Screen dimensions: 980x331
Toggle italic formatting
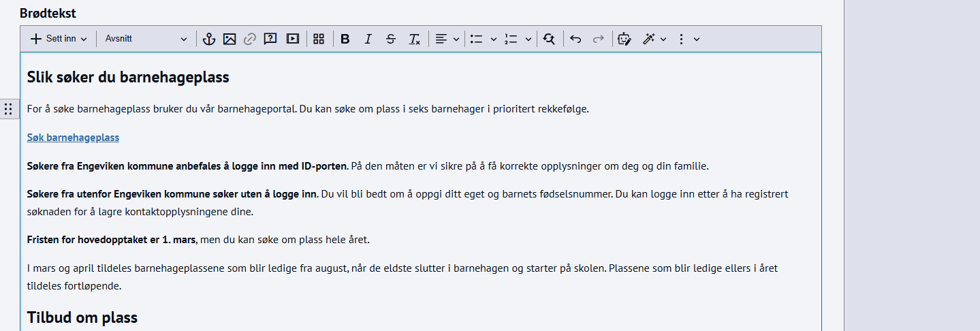[x=368, y=39]
